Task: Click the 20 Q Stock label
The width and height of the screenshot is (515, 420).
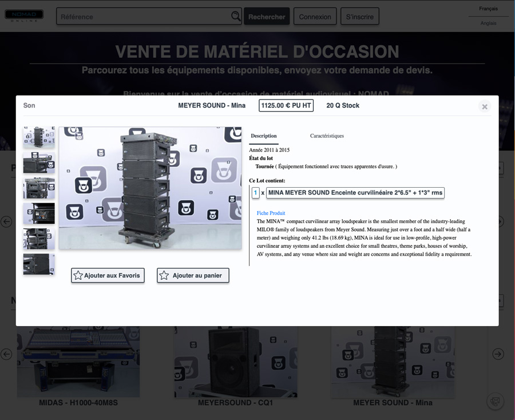Action: [343, 105]
